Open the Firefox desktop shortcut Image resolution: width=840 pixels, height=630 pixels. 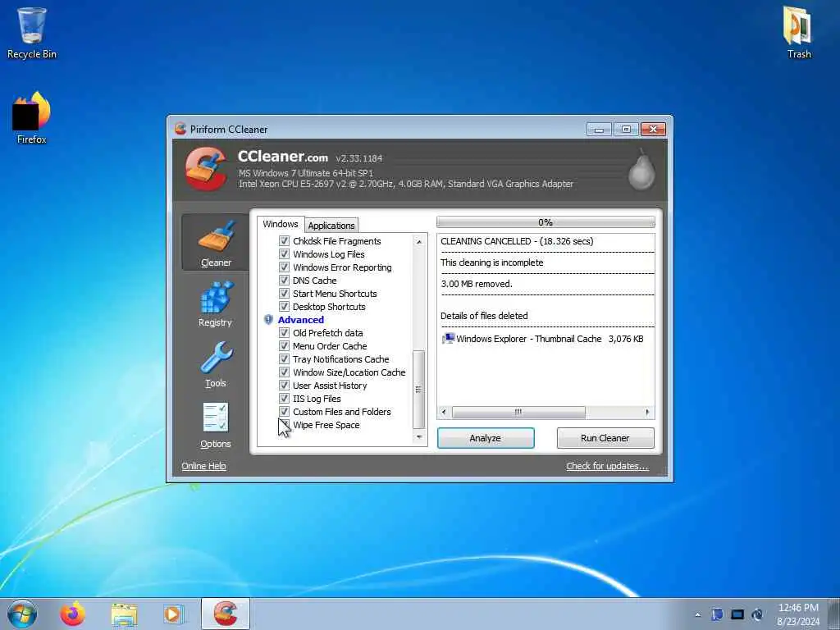[x=32, y=118]
